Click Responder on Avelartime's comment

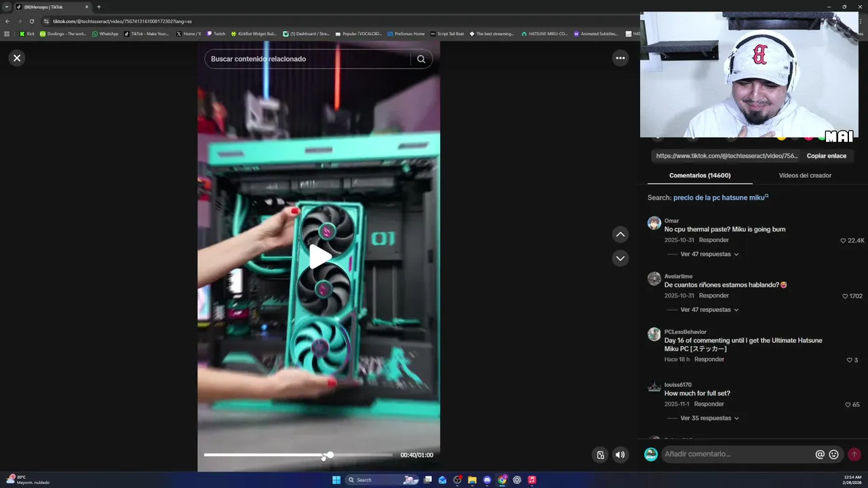pyautogui.click(x=714, y=296)
